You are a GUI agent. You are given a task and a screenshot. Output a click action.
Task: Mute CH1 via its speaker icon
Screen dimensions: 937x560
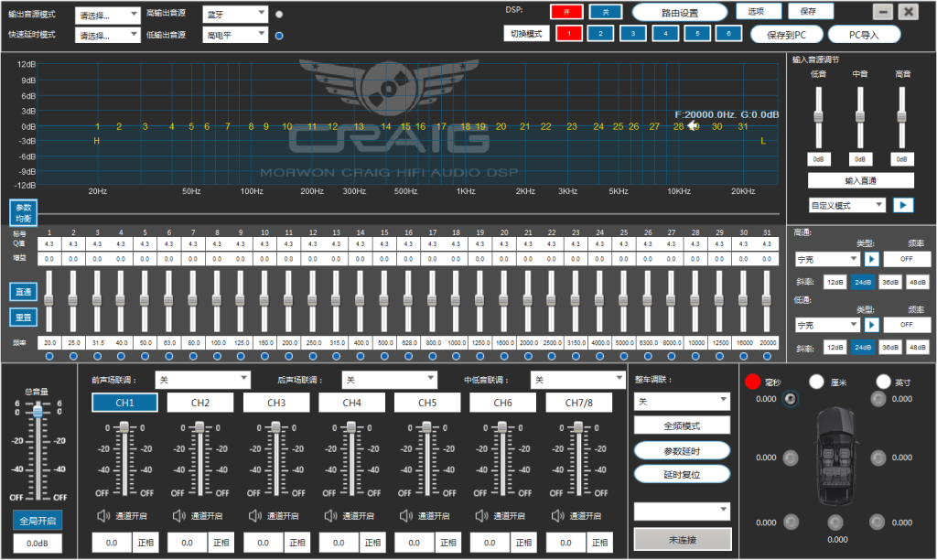(x=104, y=515)
